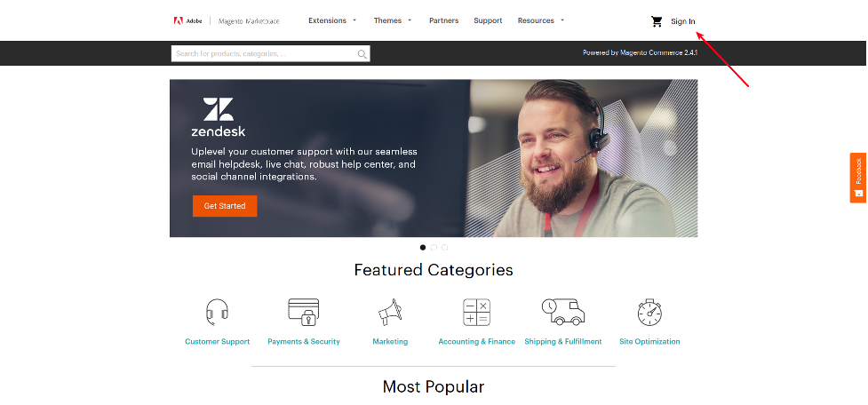Expand the Resources dropdown menu

point(541,20)
